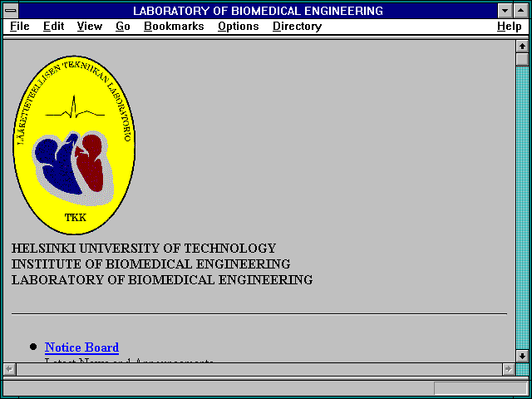Screen dimensions: 532x399
Task: Open the File menu
Action: pyautogui.click(x=20, y=26)
